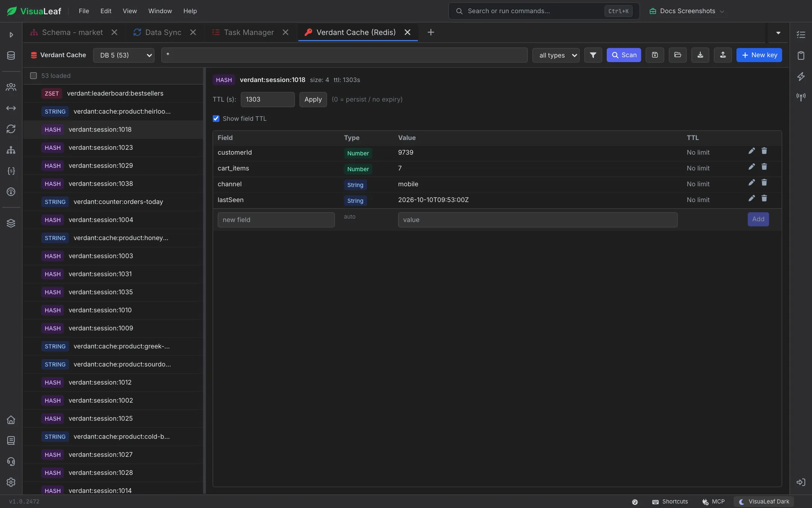Toggle the Show field TTL checkbox
Image resolution: width=812 pixels, height=508 pixels.
216,119
